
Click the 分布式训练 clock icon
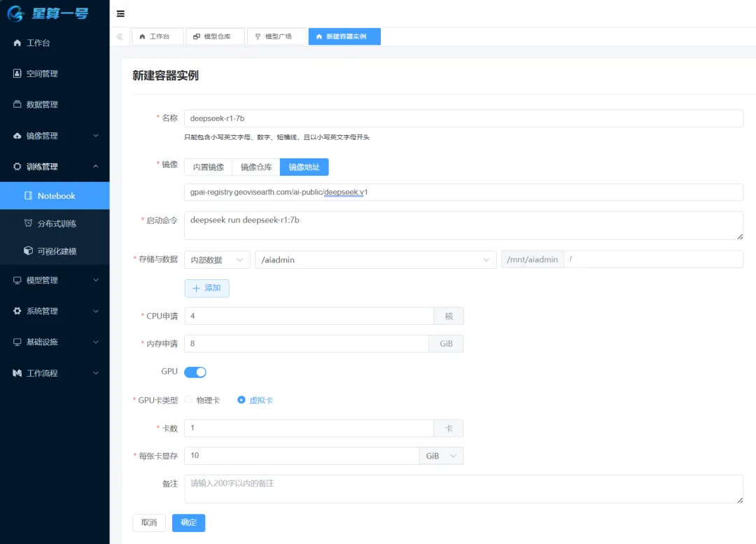coord(28,223)
